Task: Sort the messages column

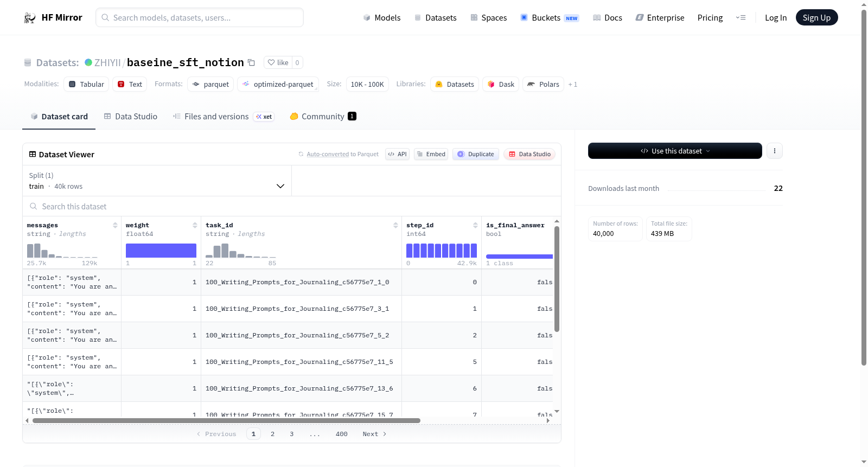Action: pyautogui.click(x=115, y=225)
